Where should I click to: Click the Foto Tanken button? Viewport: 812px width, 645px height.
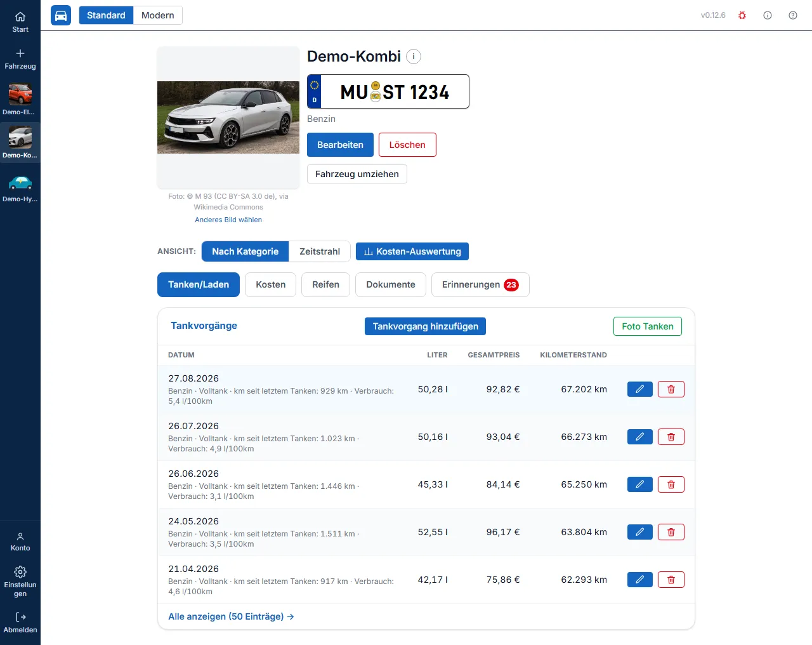coord(648,326)
